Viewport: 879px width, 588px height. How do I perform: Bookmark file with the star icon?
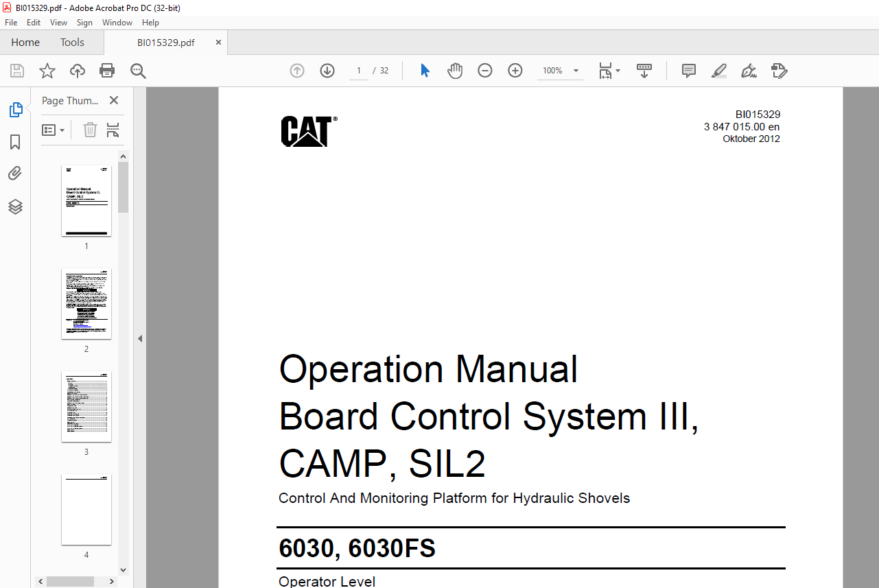[x=47, y=71]
